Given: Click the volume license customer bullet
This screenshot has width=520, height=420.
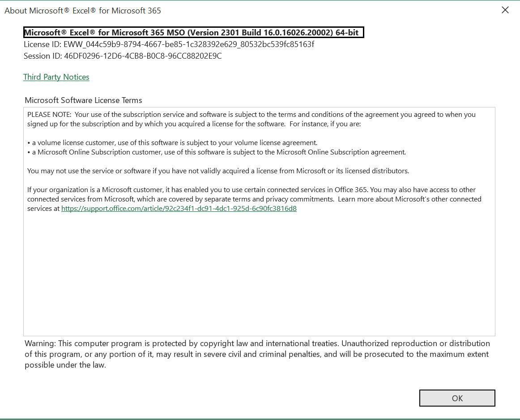Looking at the screenshot, I should 172,143.
